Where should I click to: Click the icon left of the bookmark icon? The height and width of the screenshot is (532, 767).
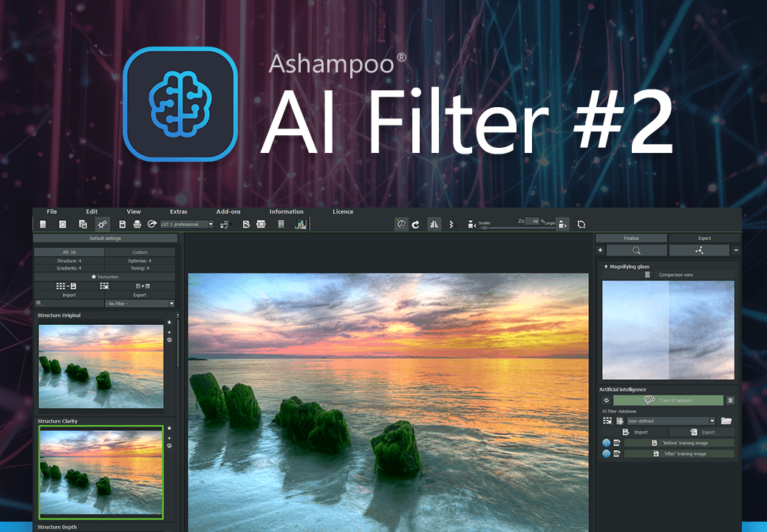(x=262, y=225)
